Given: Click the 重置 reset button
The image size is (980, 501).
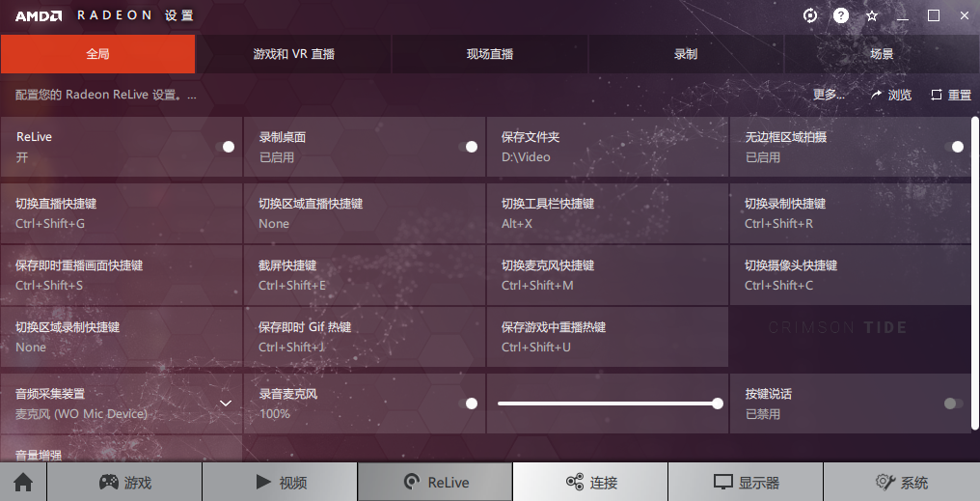Looking at the screenshot, I should click(x=950, y=95).
